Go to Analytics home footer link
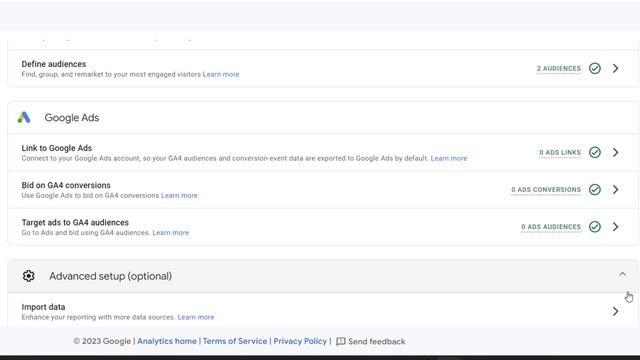The width and height of the screenshot is (640, 360). (167, 341)
